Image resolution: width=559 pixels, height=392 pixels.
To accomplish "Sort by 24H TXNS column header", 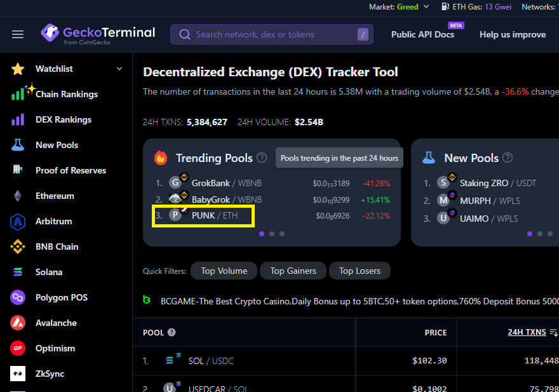I will coord(527,332).
